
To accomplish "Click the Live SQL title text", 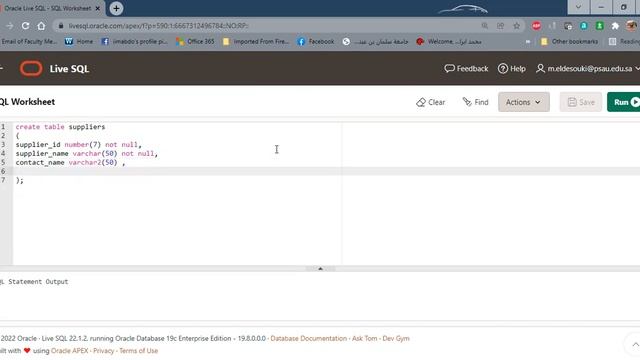I will click(69, 69).
